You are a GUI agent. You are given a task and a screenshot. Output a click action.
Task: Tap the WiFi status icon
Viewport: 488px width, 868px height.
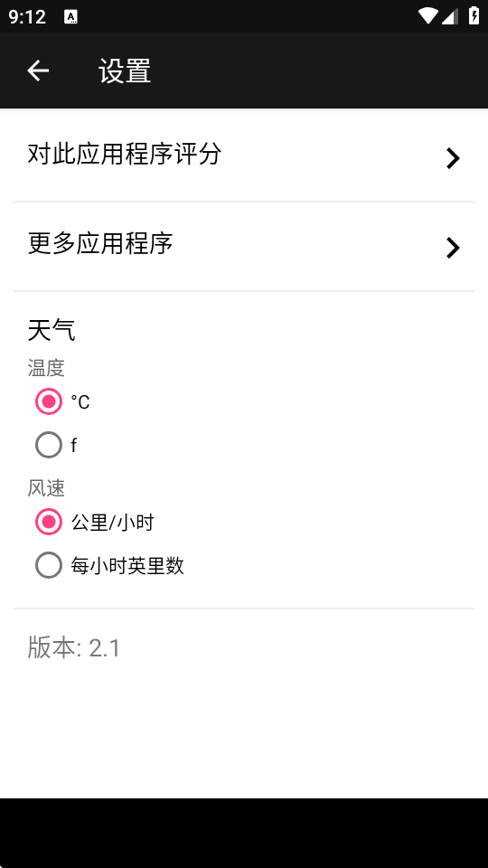(x=427, y=16)
